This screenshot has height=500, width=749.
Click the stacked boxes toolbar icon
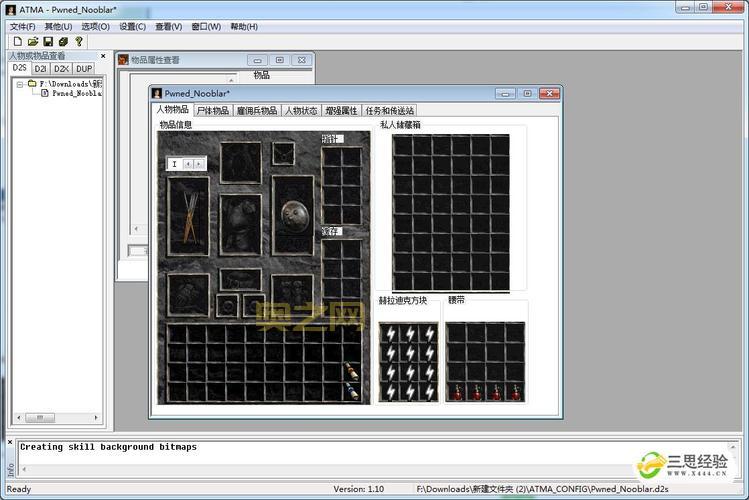[x=63, y=42]
